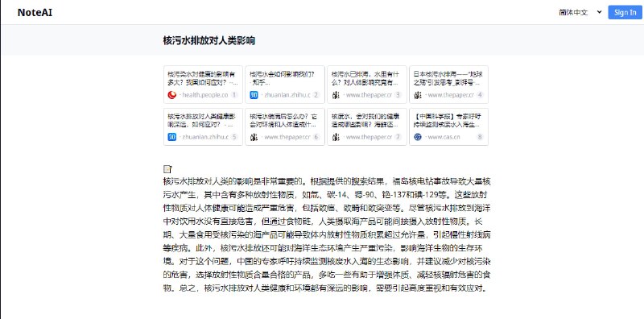The width and height of the screenshot is (644, 319).
Task: Click answer line starting 污水产生，其中含有多种放射性物质
Action: click(x=325, y=194)
